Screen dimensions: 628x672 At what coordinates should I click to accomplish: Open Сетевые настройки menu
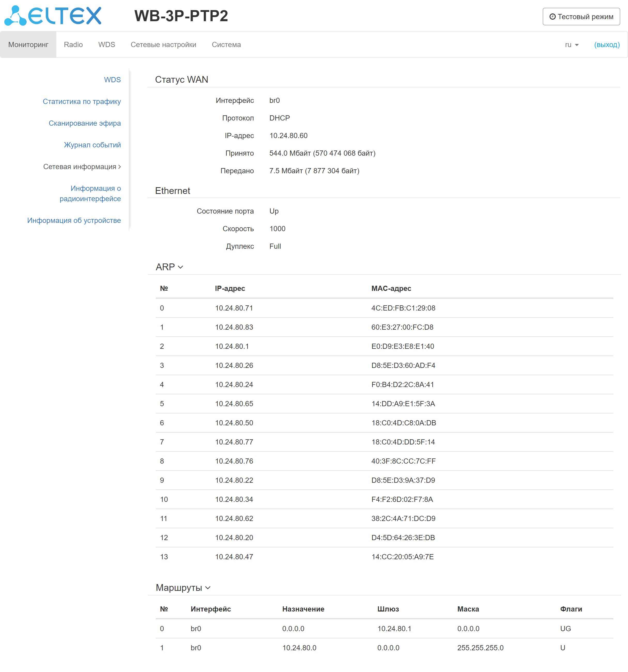[x=163, y=45]
